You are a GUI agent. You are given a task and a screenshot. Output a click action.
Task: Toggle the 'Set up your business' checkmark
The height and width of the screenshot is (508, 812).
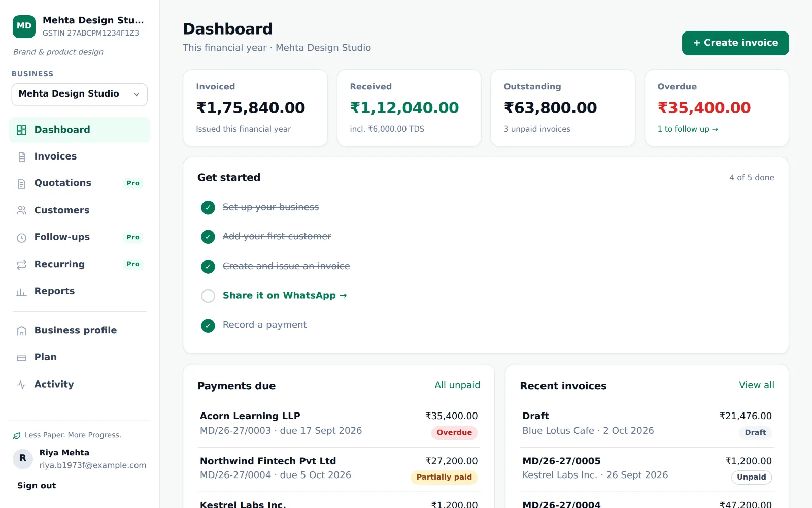pyautogui.click(x=208, y=207)
